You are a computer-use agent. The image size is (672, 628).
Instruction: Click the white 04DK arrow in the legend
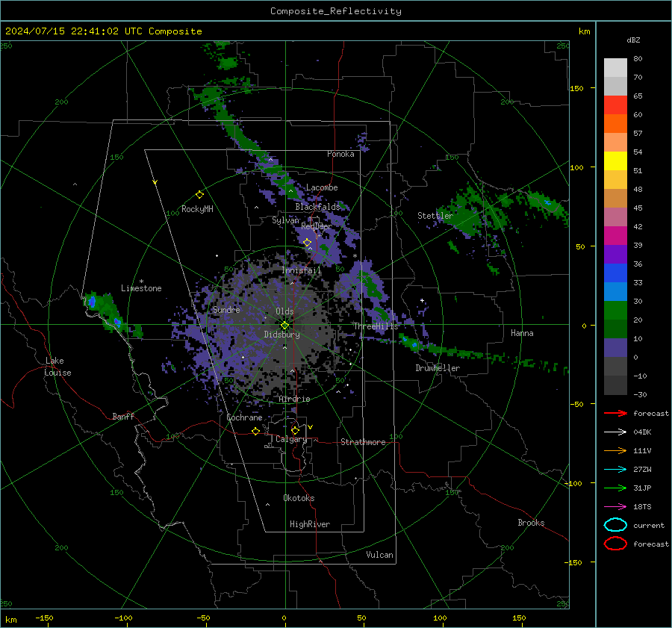(615, 432)
